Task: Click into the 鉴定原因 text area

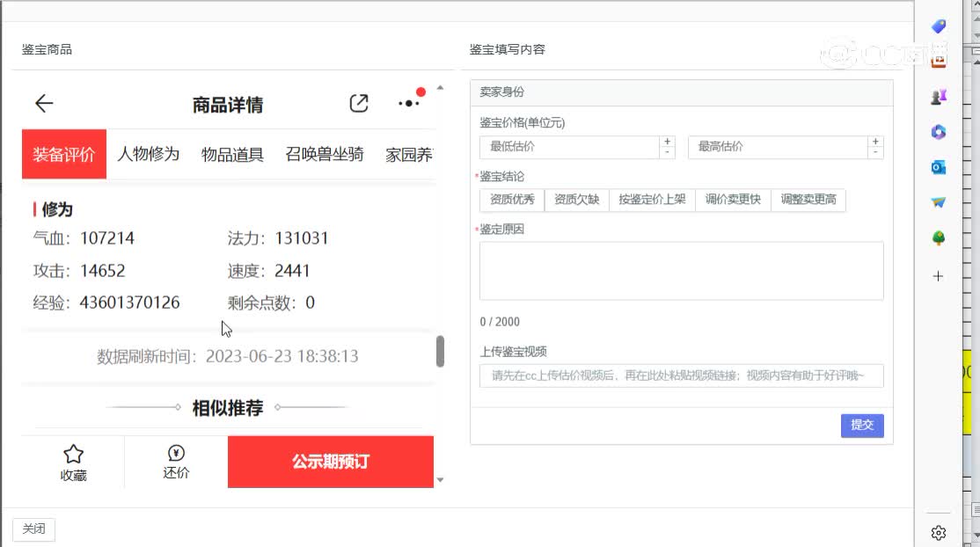Action: tap(681, 271)
